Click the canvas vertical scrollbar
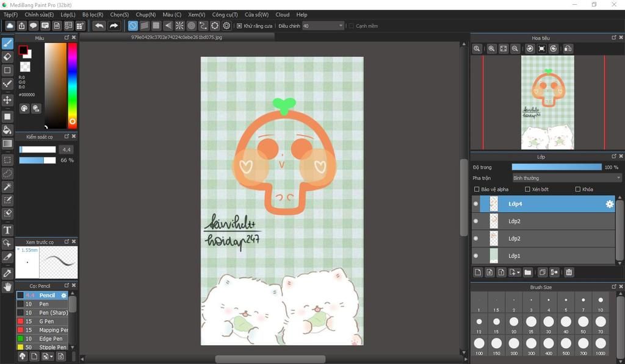This screenshot has height=364, width=625. [x=464, y=198]
